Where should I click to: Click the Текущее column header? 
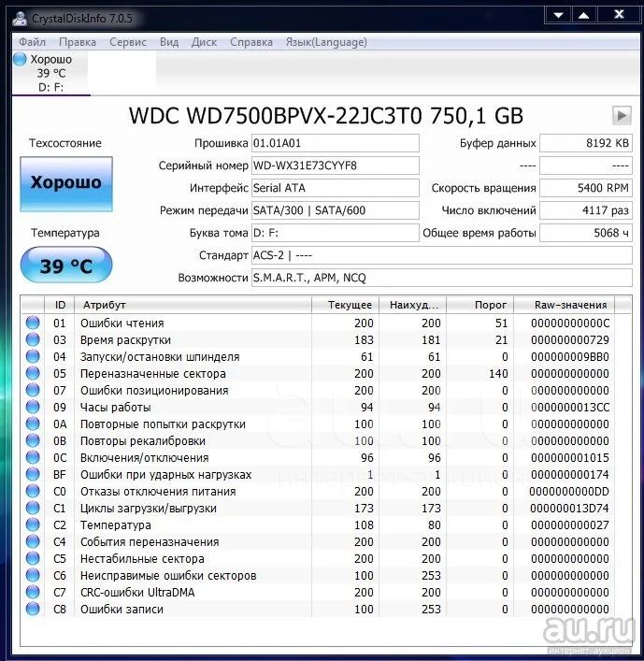(x=346, y=305)
